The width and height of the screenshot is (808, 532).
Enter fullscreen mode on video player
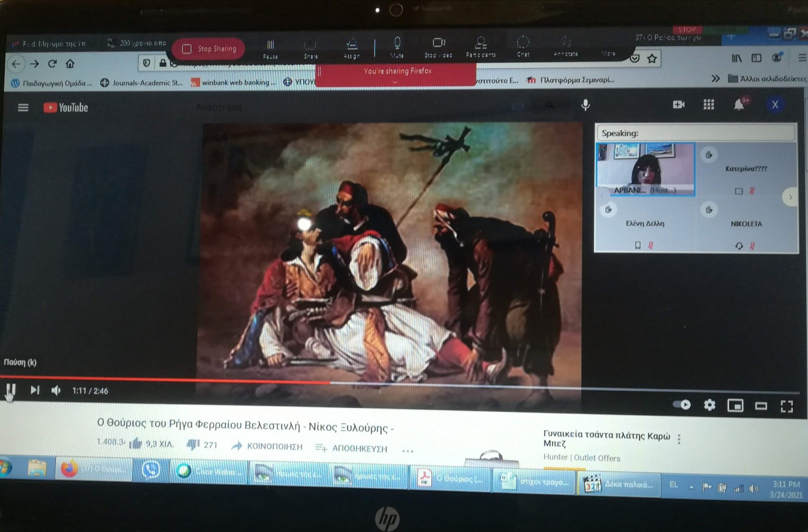787,406
